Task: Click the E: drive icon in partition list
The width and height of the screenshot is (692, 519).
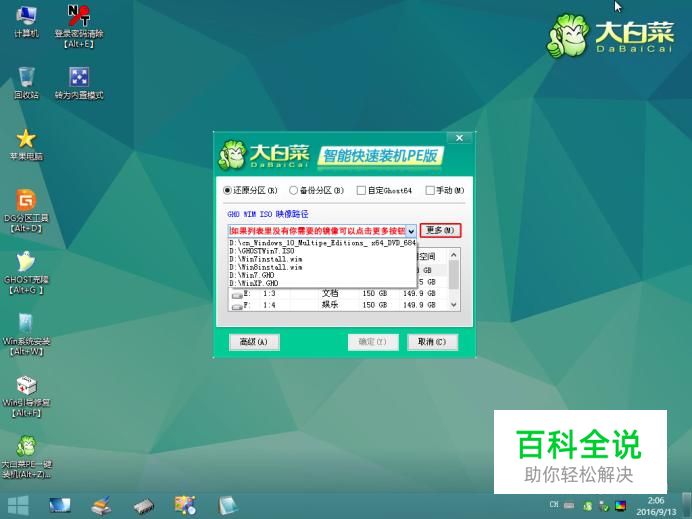Action: 237,295
